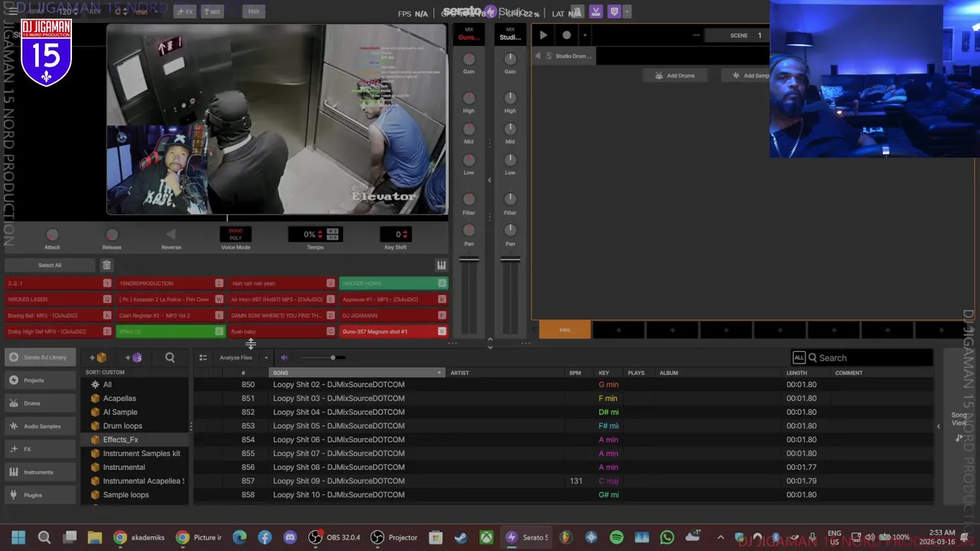The width and height of the screenshot is (980, 551).
Task: Trigger the fiyah baby sample pad
Action: coord(282,331)
